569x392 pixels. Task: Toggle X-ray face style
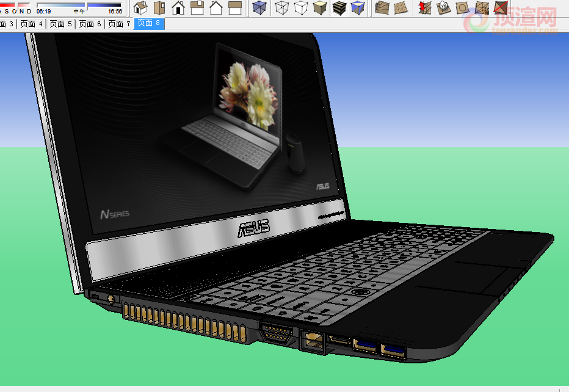pyautogui.click(x=259, y=7)
